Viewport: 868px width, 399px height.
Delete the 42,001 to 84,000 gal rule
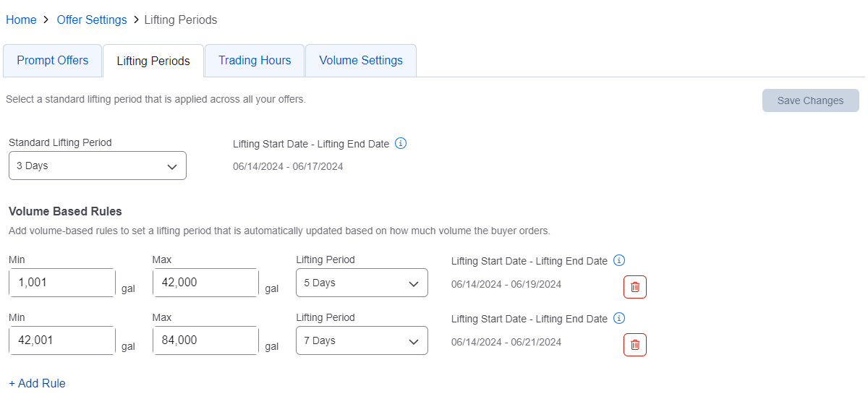(635, 345)
